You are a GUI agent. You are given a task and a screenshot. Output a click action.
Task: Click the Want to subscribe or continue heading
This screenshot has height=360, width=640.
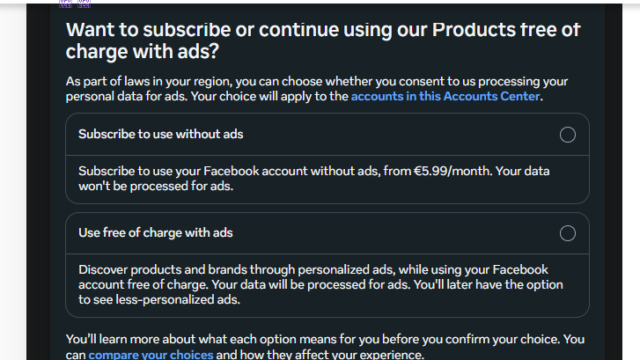(x=323, y=40)
